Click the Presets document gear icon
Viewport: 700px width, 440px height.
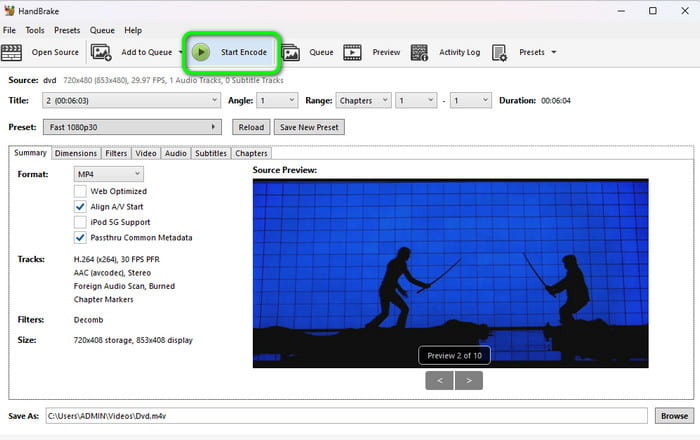pyautogui.click(x=499, y=52)
